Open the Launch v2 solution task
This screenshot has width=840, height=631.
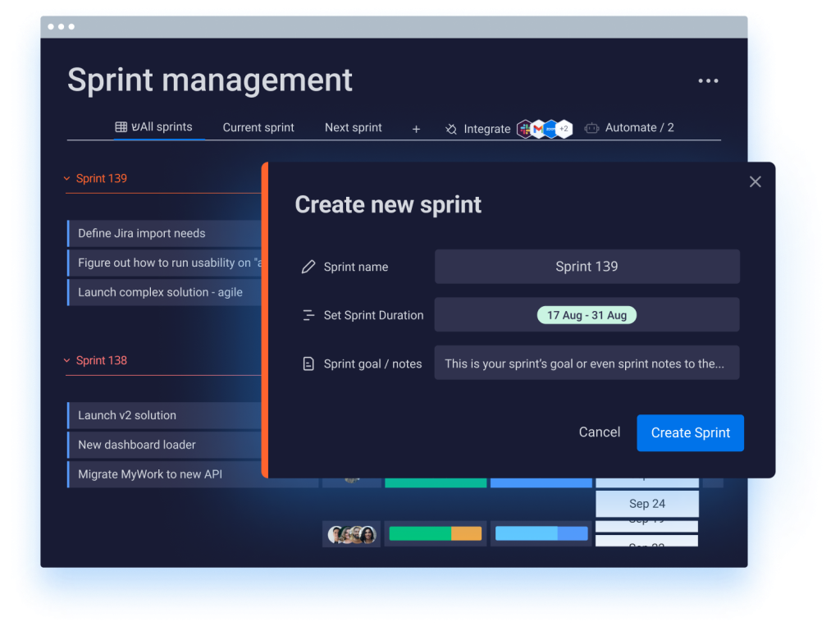127,415
